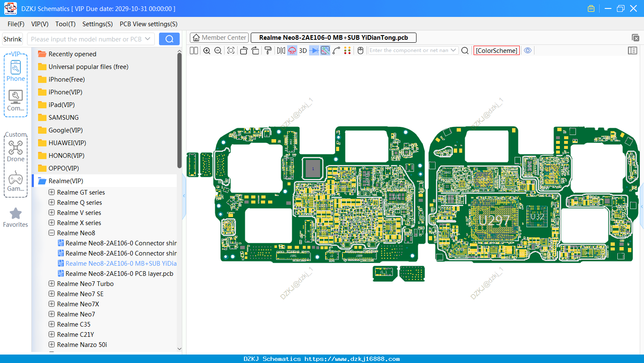Open the Google(VIP) folder
Viewport: 644px width, 363px height.
tap(60, 130)
